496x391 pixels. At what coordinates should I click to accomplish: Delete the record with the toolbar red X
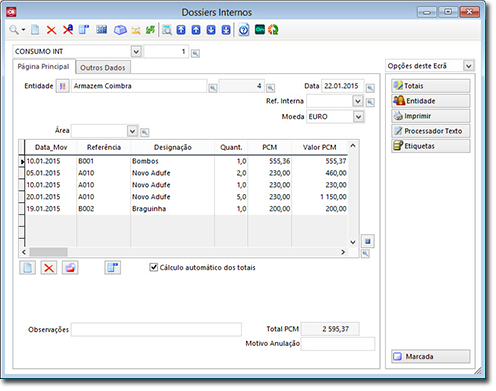point(51,30)
